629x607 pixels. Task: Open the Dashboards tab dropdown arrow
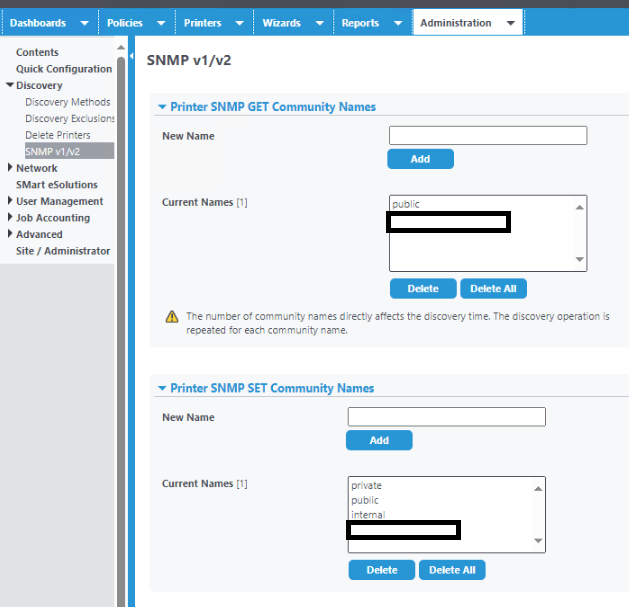coord(83,23)
